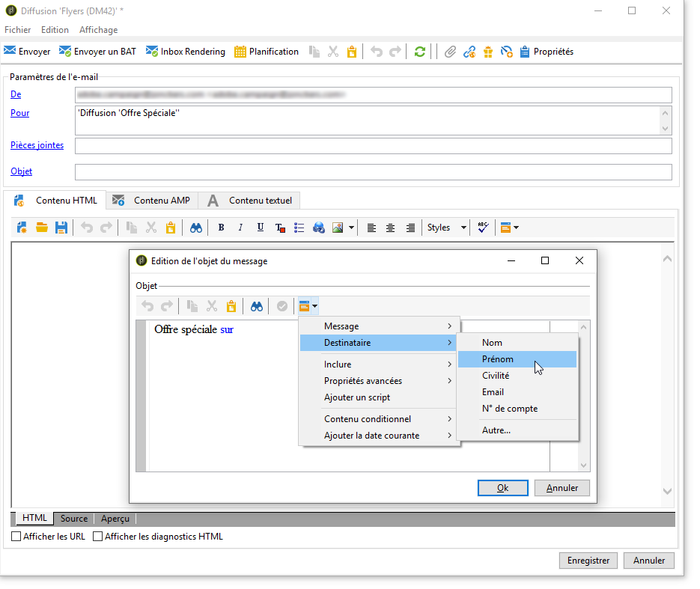The width and height of the screenshot is (700, 589).
Task: Click the paste icon in object dialog toolbar
Action: 231,307
